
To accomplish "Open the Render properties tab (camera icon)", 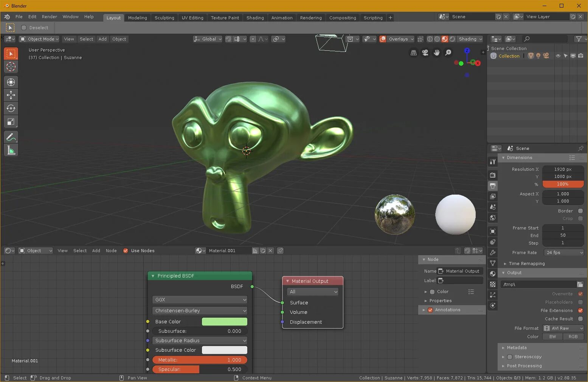I will tap(493, 175).
